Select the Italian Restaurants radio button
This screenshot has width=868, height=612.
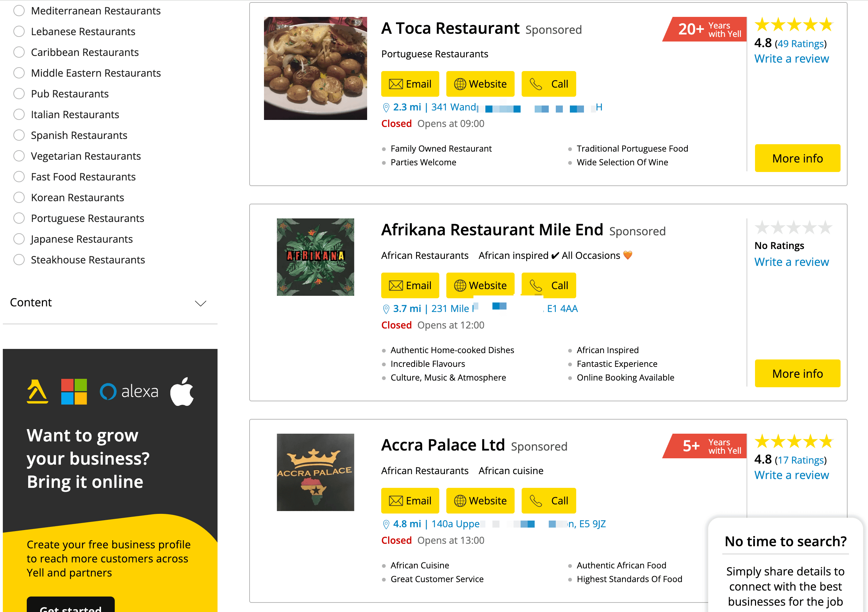click(x=19, y=114)
